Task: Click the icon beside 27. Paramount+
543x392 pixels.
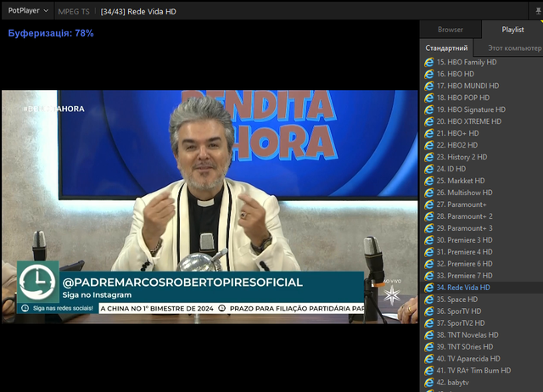Action: (x=428, y=204)
